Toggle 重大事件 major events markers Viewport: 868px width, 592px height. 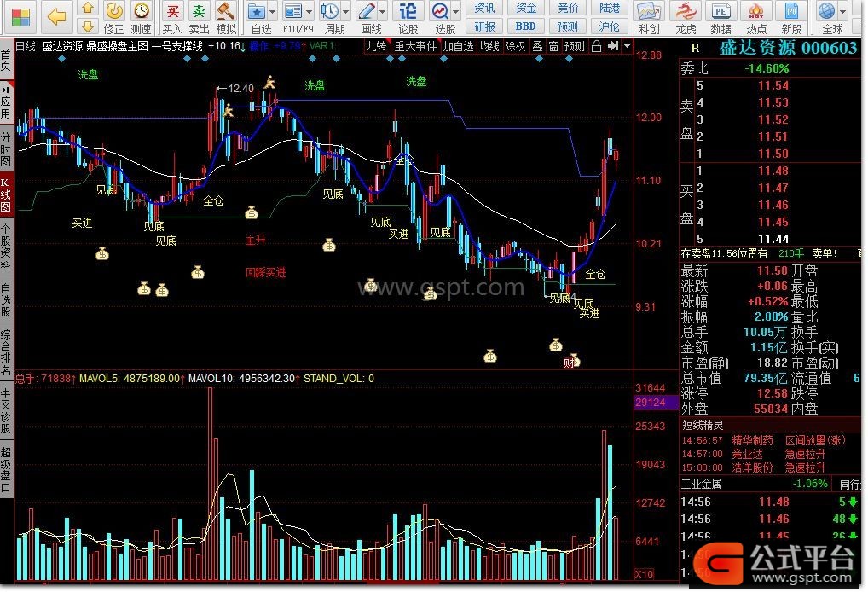point(415,46)
